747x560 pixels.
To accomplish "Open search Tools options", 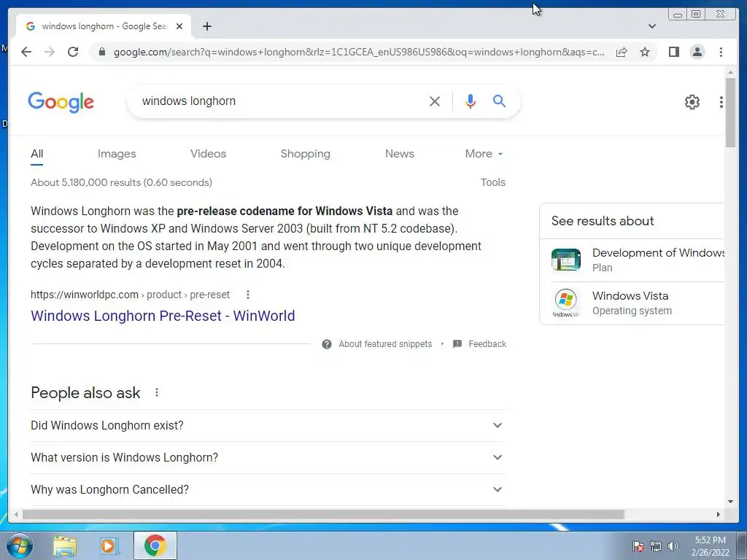I will point(493,182).
